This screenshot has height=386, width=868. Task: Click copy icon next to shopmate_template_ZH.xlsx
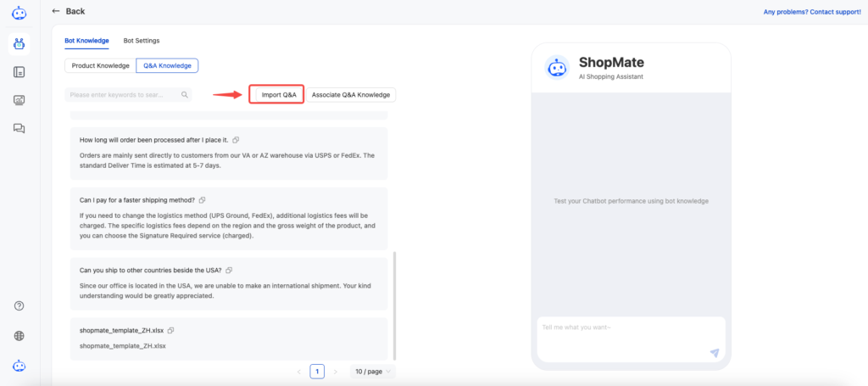[x=171, y=330]
